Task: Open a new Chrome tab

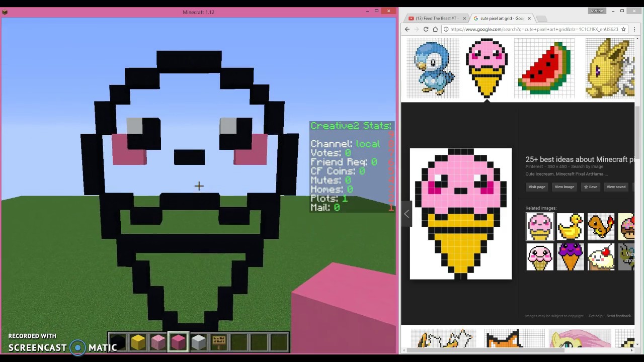Action: point(541,19)
